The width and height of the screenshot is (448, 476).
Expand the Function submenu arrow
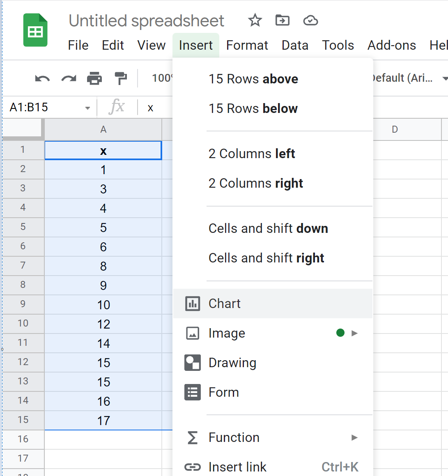354,437
